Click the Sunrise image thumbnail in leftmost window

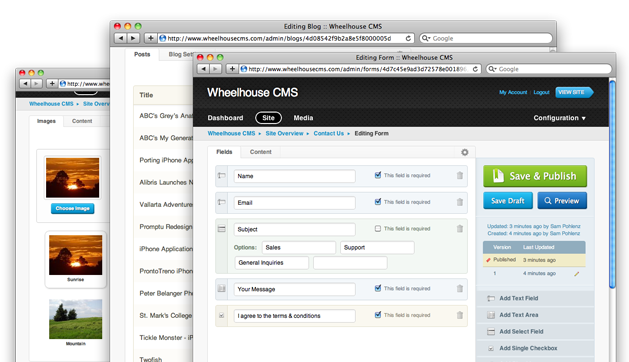[75, 255]
